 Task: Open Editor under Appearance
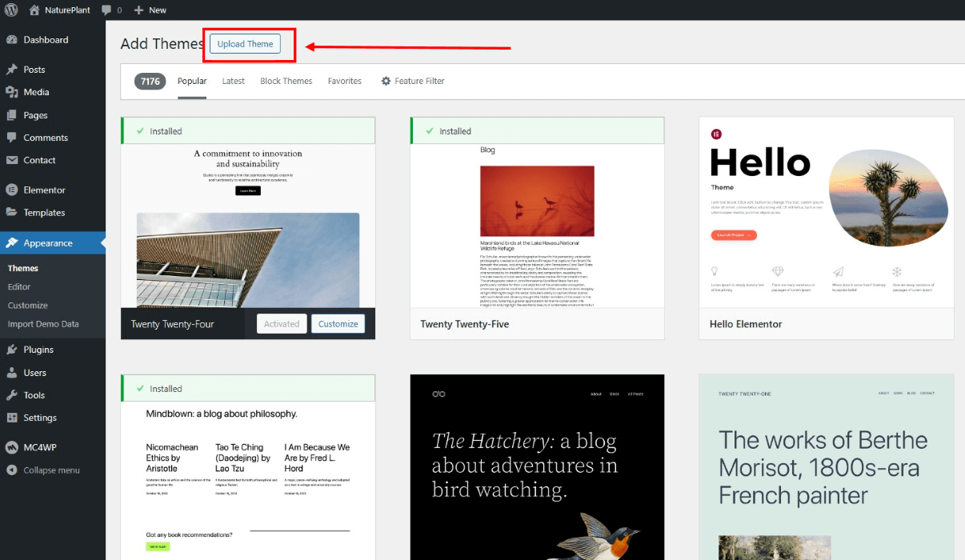(x=19, y=286)
